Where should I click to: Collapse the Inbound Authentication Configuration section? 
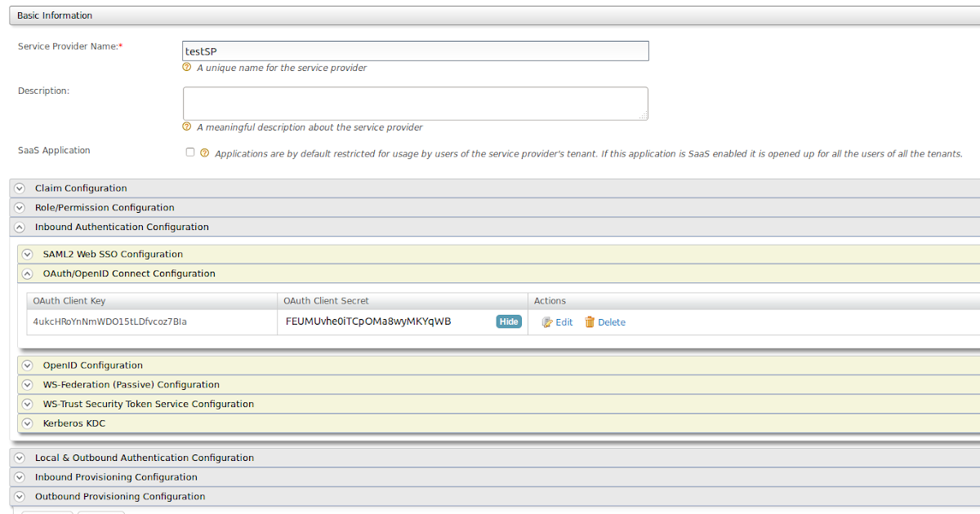(19, 227)
